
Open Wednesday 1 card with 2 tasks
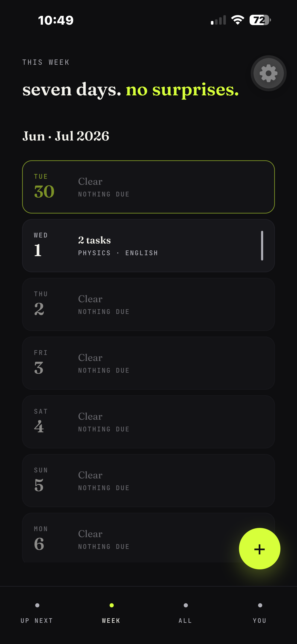point(148,246)
